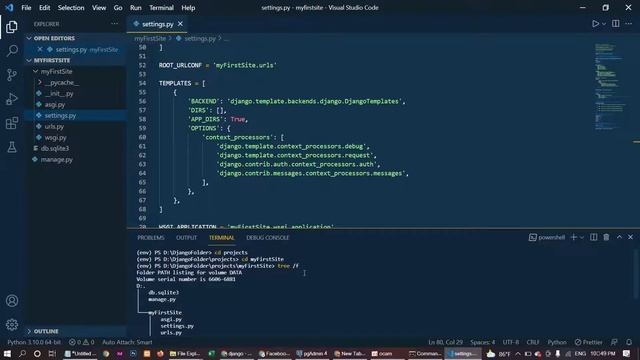Open the feedback icon in status bar
Screen dimensions: 640x360
614,342
